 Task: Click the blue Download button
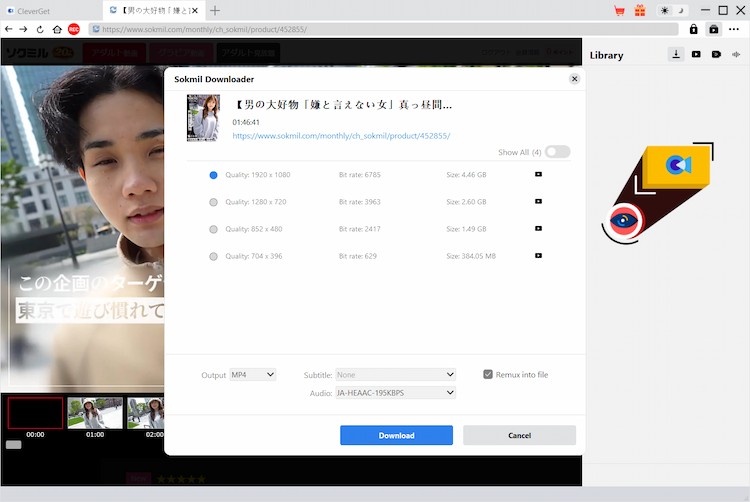pyautogui.click(x=396, y=435)
